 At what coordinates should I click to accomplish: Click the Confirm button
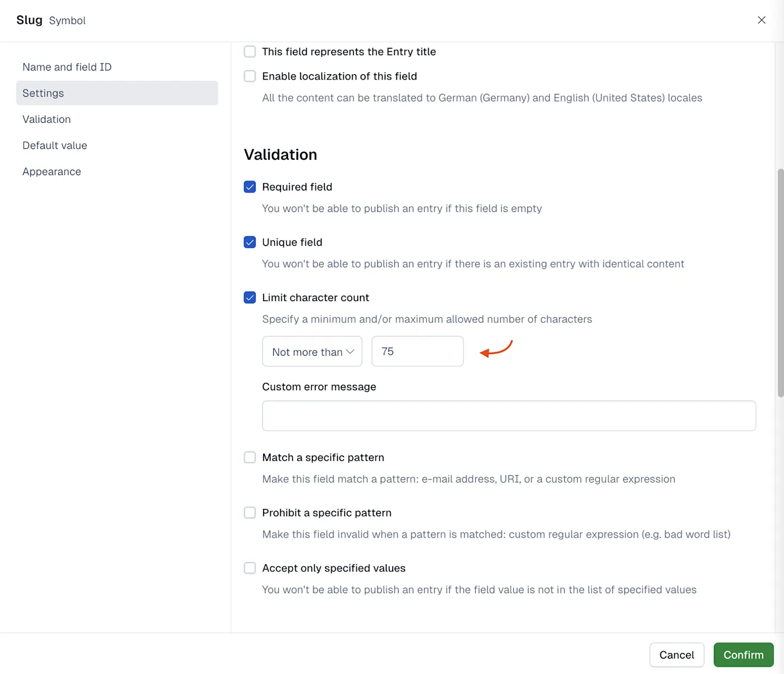(744, 655)
